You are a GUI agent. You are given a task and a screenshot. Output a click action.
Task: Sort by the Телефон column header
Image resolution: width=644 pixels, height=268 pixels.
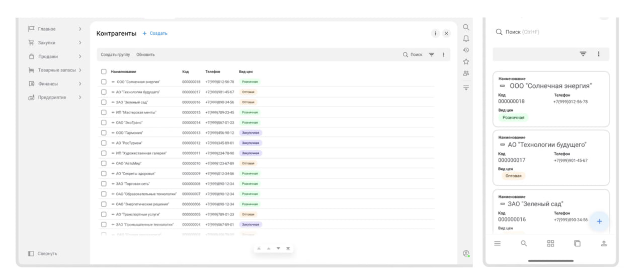pos(212,72)
